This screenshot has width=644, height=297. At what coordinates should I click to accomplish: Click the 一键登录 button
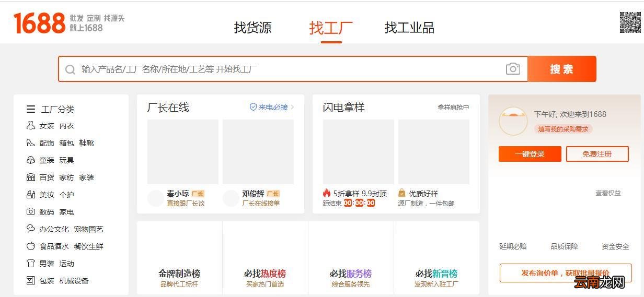click(x=530, y=154)
